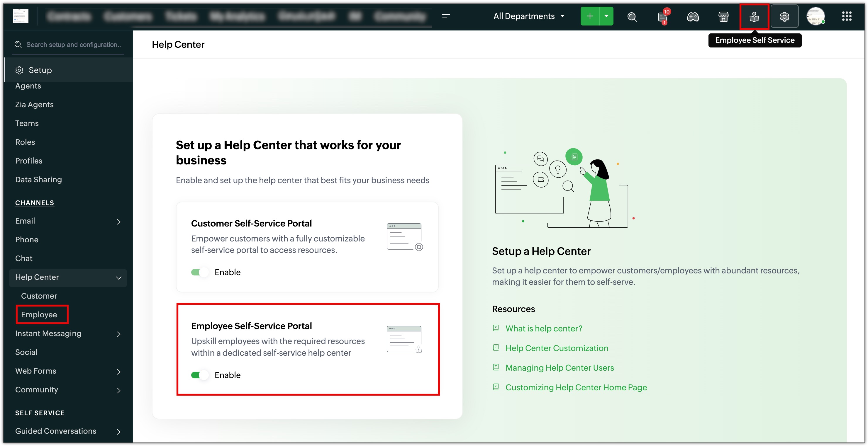The image size is (868, 446).
Task: Click the user profile avatar
Action: click(815, 16)
